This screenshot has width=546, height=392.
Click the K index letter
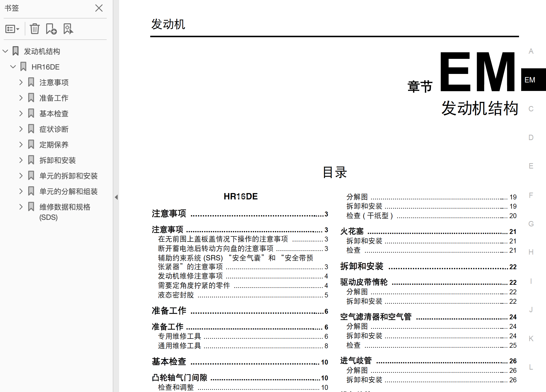[531, 339]
